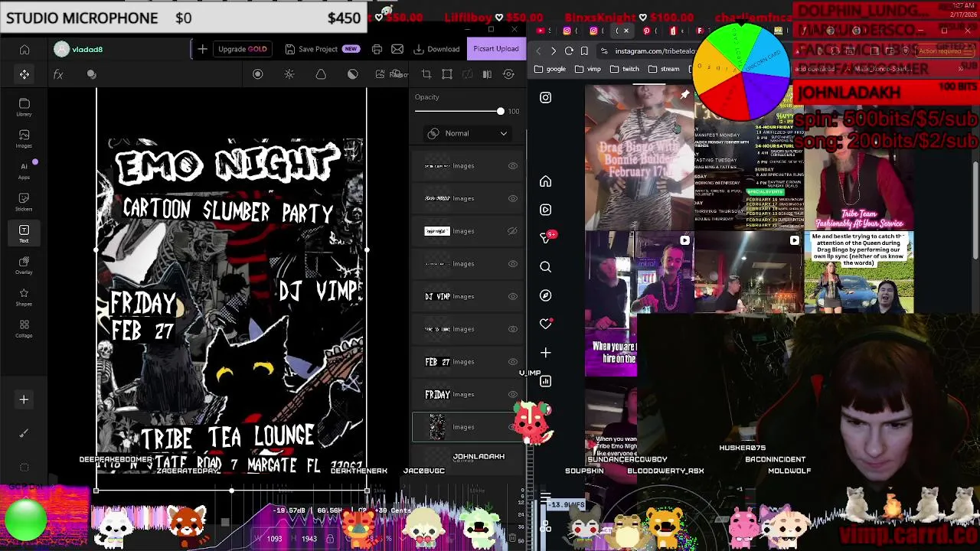Image resolution: width=980 pixels, height=551 pixels.
Task: Open the Shapes panel
Action: (x=24, y=297)
